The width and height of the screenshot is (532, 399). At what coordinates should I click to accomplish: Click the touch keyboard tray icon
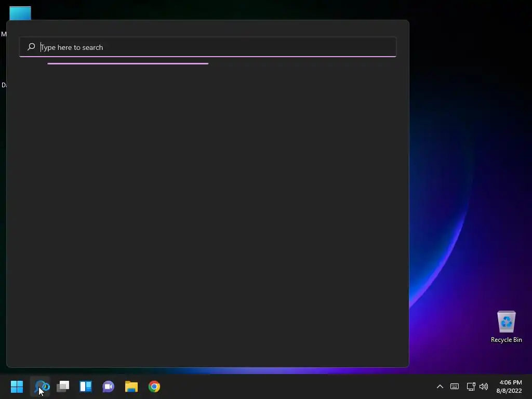point(455,387)
